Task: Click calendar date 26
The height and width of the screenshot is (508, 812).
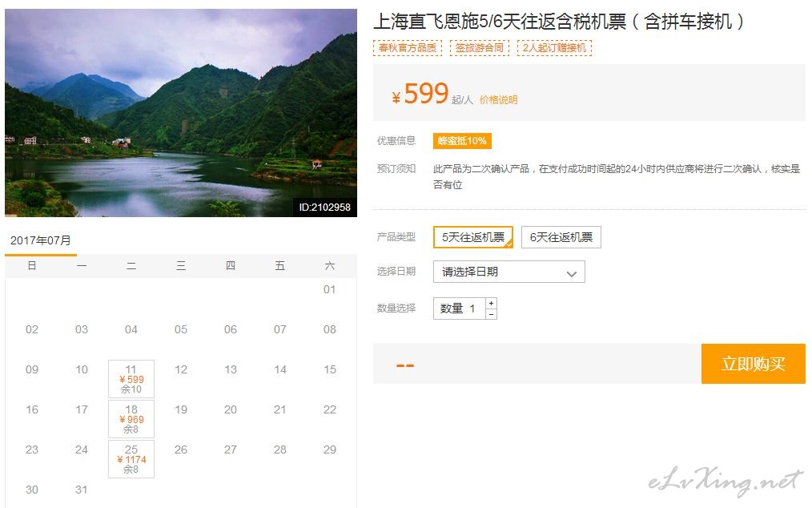Action: [181, 450]
